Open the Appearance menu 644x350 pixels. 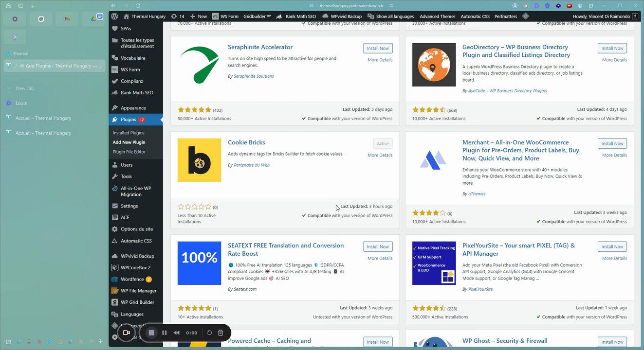click(136, 108)
